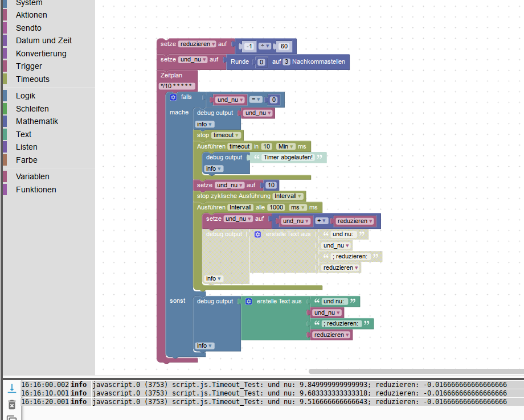Open the Text toolbox category
The image size is (524, 420).
click(24, 134)
